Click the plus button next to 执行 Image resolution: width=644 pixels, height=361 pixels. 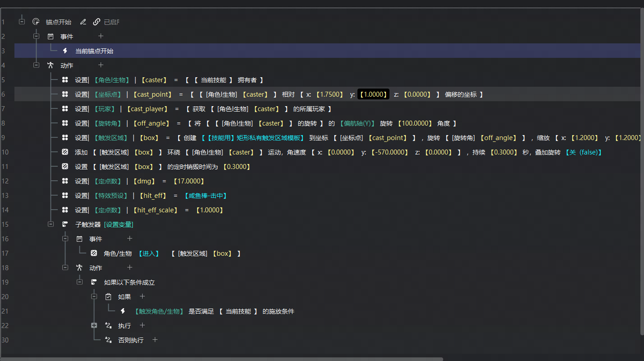[142, 325]
